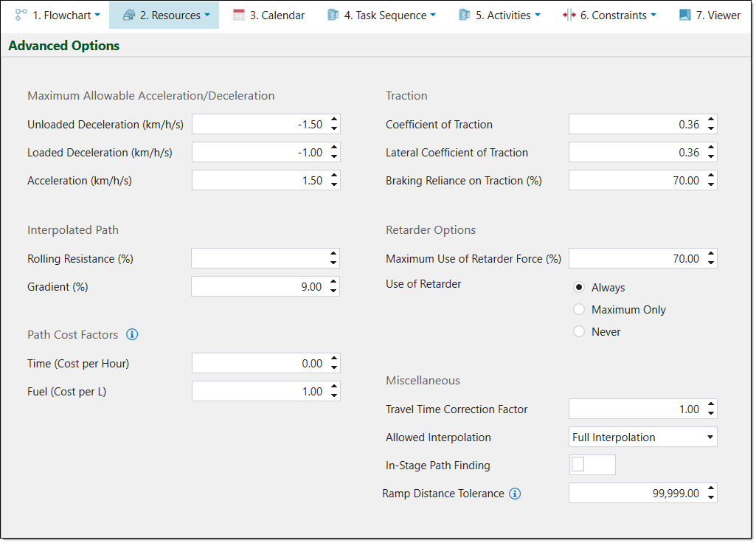Open the 5. Activities tab
Screen dimensions: 756x543
499,15
